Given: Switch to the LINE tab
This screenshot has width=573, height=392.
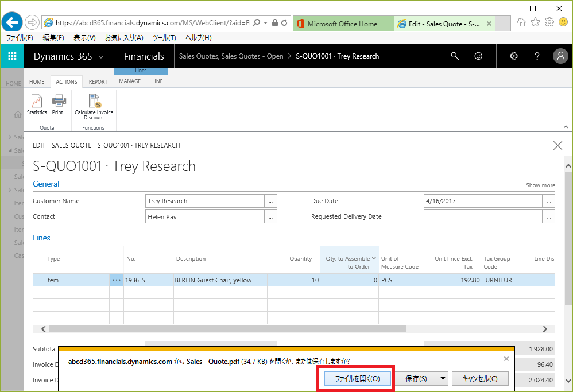Looking at the screenshot, I should 157,81.
